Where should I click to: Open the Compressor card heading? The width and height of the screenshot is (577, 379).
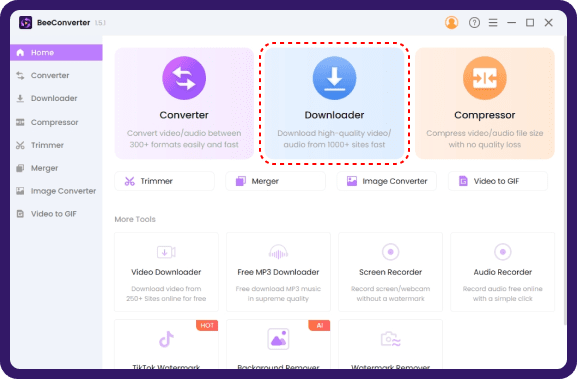(485, 115)
